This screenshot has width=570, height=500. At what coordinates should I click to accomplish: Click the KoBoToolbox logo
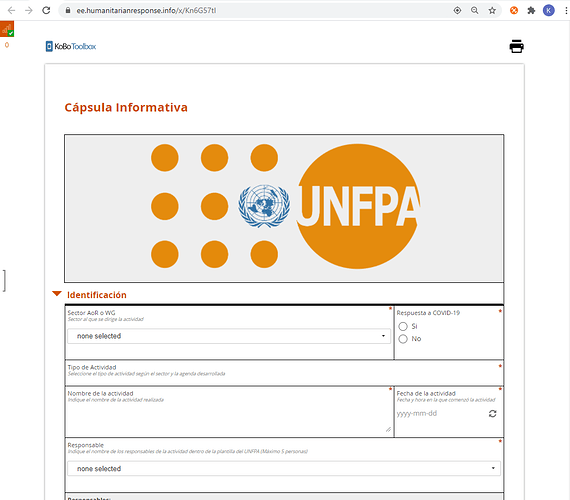point(71,46)
